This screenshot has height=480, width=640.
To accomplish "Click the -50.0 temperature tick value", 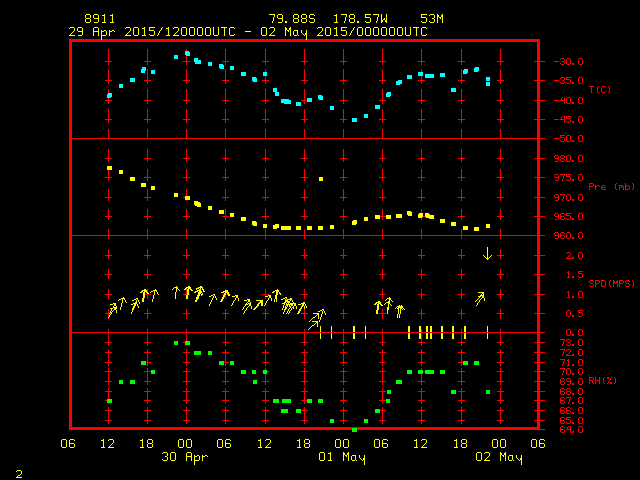I will point(568,139).
